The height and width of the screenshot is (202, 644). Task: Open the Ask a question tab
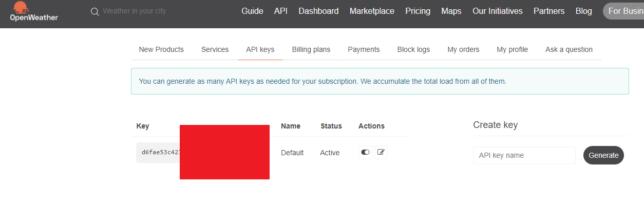[x=569, y=49]
